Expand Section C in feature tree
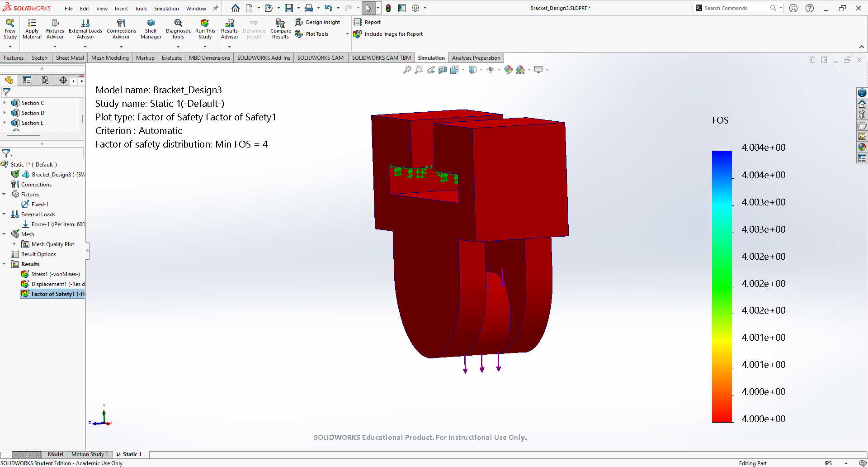 (5, 103)
